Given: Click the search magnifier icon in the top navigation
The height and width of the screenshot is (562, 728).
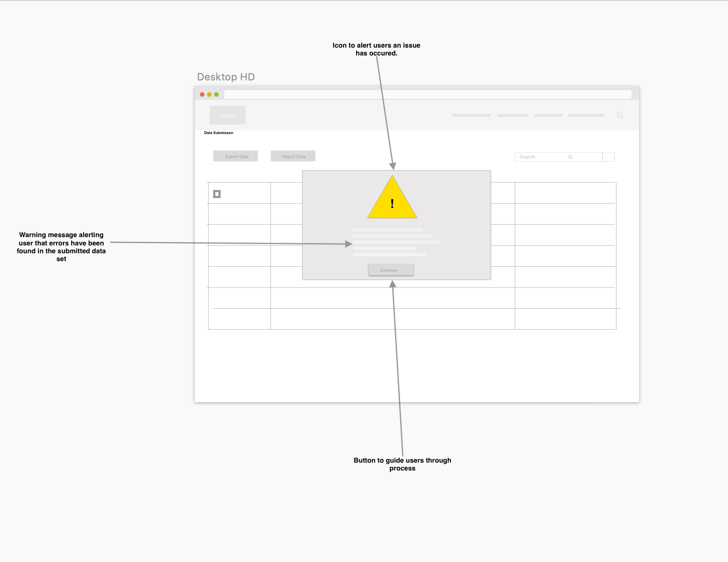Looking at the screenshot, I should (x=620, y=115).
